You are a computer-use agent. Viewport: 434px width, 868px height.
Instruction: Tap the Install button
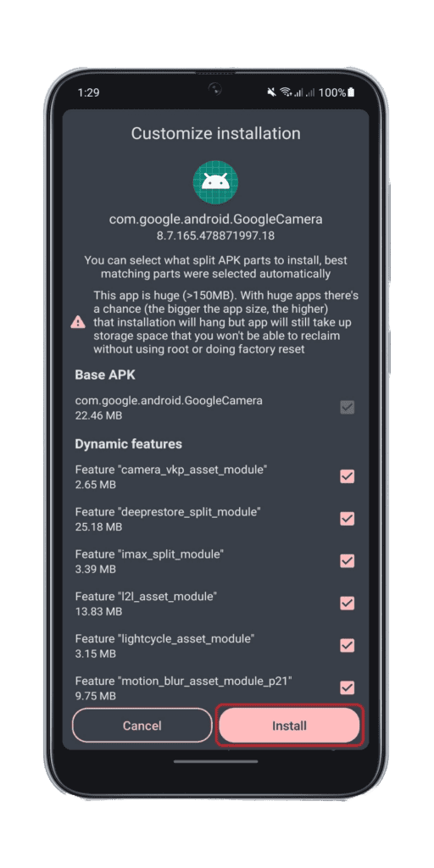(x=290, y=726)
